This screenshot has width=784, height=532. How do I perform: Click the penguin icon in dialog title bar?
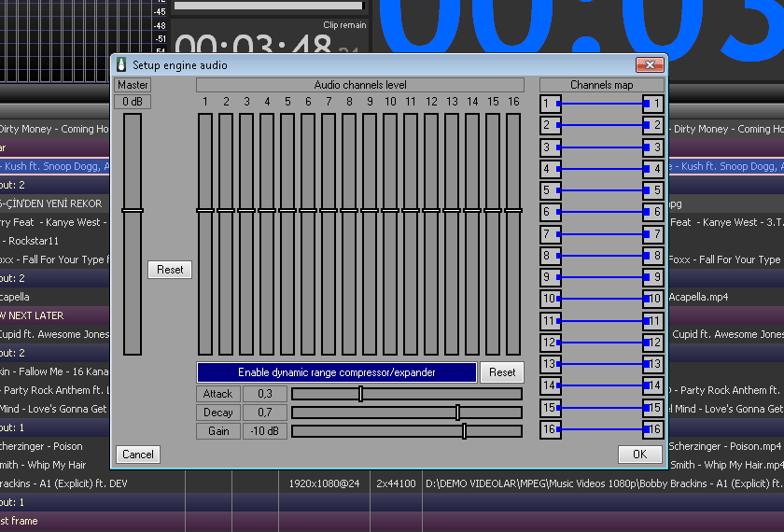120,65
